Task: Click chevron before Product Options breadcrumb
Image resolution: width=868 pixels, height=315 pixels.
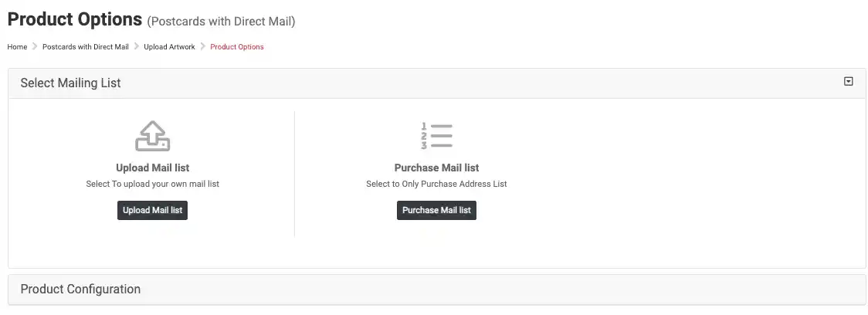Action: tap(203, 47)
